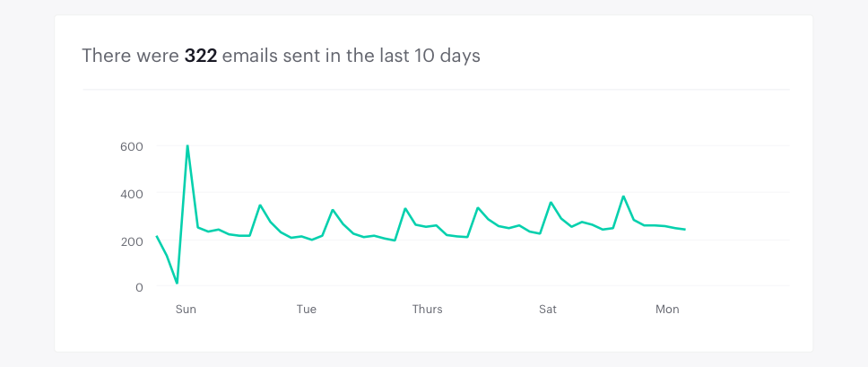Click the tallest 600 spike on chart line
The image size is (868, 367).
187,146
